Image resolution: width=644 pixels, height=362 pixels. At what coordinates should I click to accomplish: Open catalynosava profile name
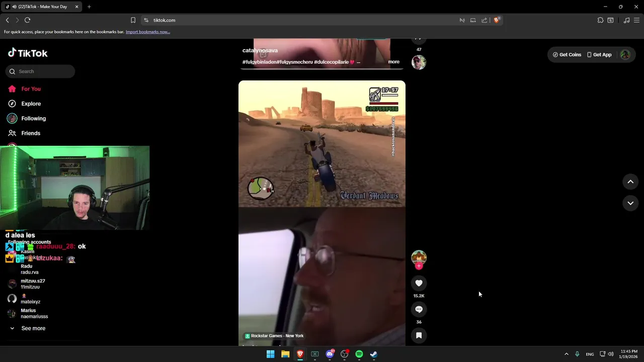tap(260, 50)
